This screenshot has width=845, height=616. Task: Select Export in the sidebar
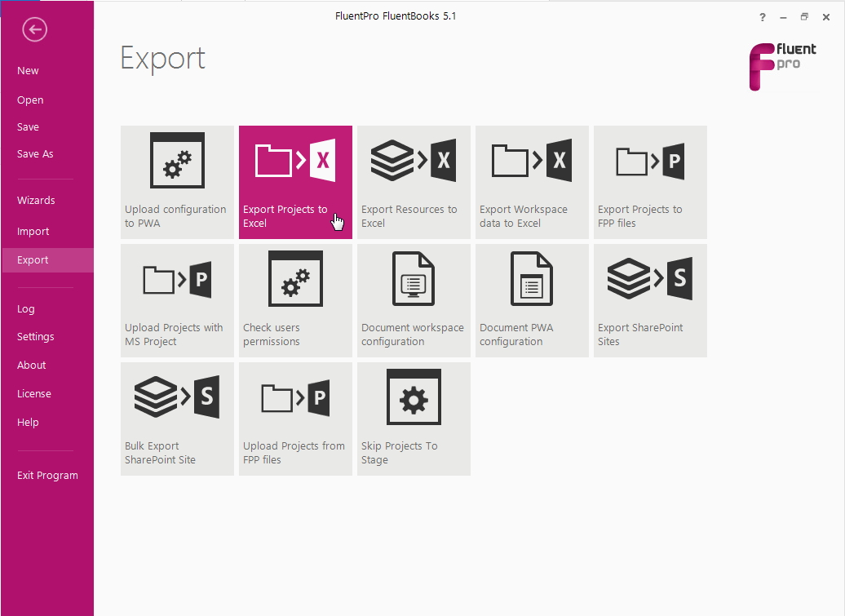(x=47, y=259)
